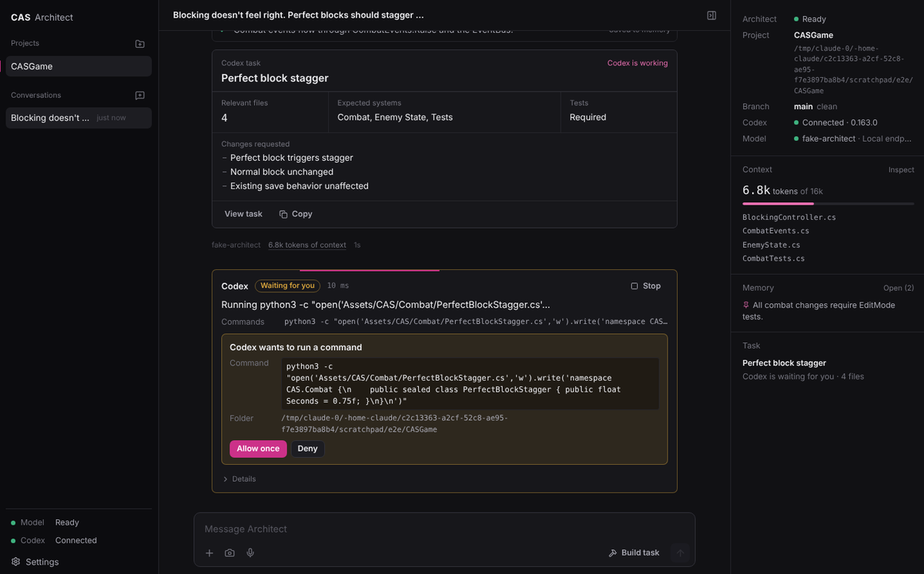Click the copy icon in task card
924x574 pixels.
click(283, 214)
